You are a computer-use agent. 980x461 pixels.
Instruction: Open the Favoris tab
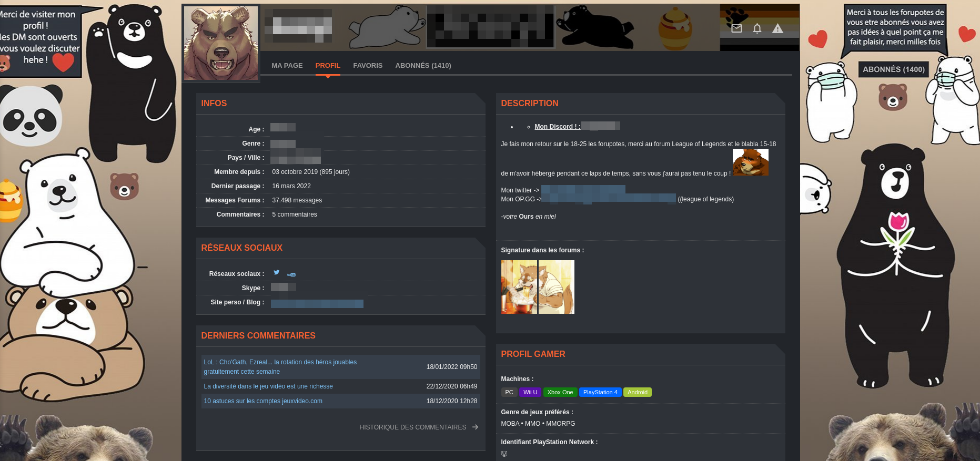pyautogui.click(x=368, y=66)
